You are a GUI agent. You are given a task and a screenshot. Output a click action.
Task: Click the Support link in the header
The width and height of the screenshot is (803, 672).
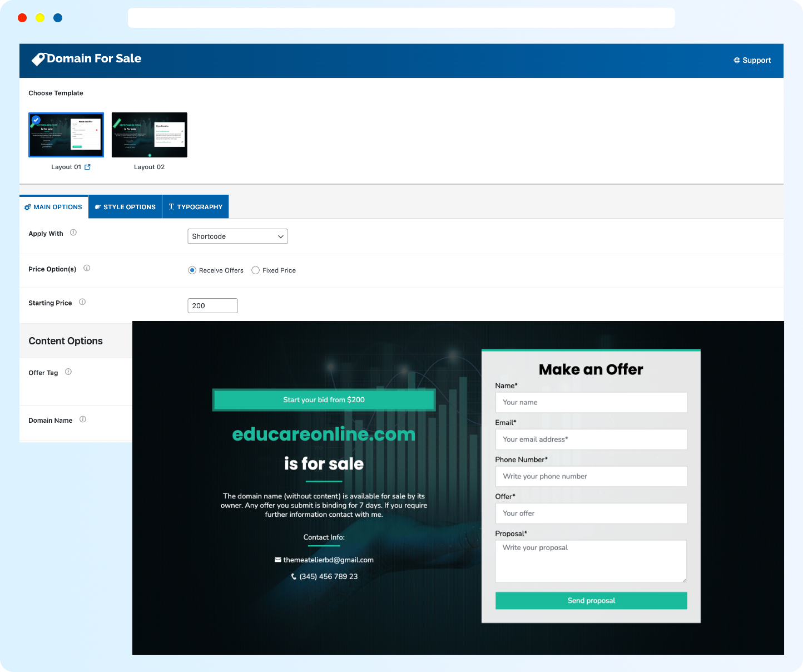pos(752,60)
